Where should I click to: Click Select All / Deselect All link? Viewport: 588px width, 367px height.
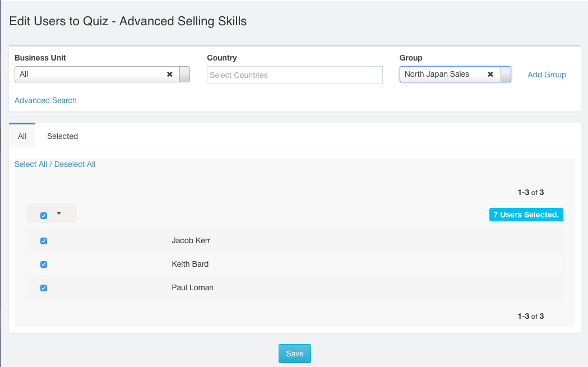point(55,164)
